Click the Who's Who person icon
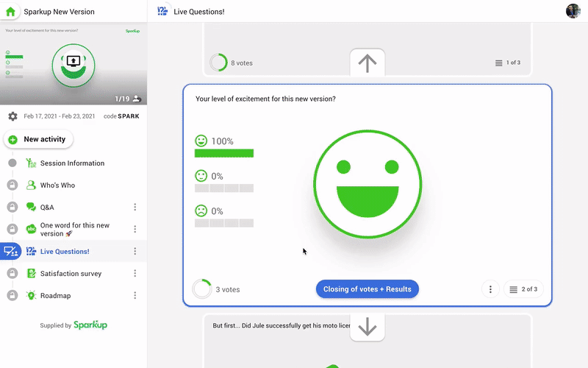Screen dimensions: 588x368 tap(31, 185)
